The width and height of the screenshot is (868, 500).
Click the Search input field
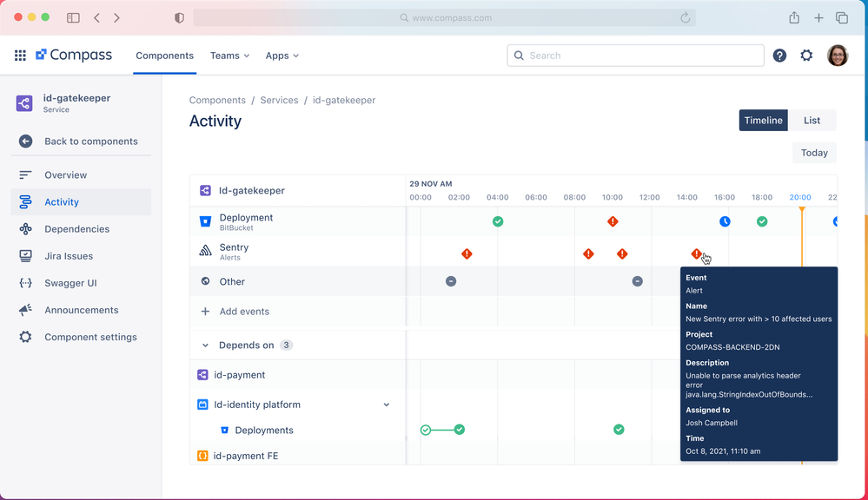click(x=635, y=56)
